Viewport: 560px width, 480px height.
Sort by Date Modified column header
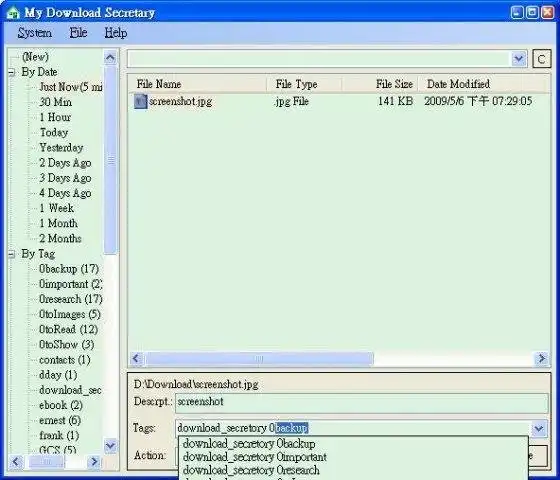(482, 84)
